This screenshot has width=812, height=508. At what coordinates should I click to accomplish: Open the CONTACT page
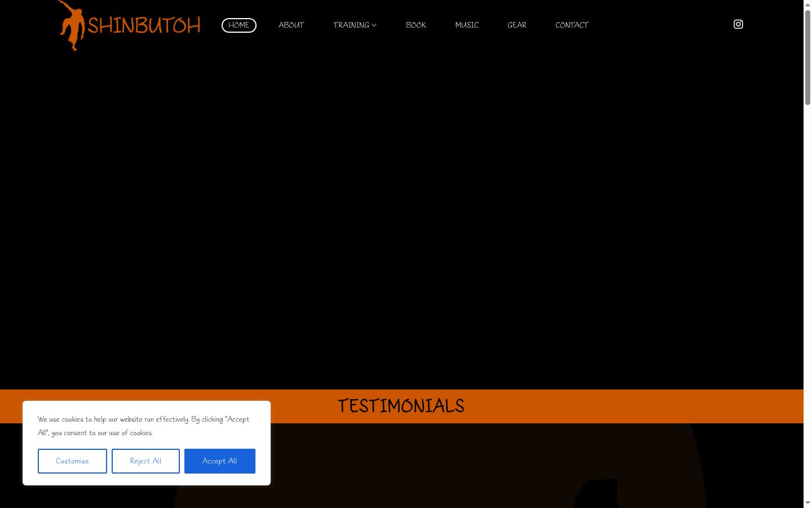pos(572,25)
